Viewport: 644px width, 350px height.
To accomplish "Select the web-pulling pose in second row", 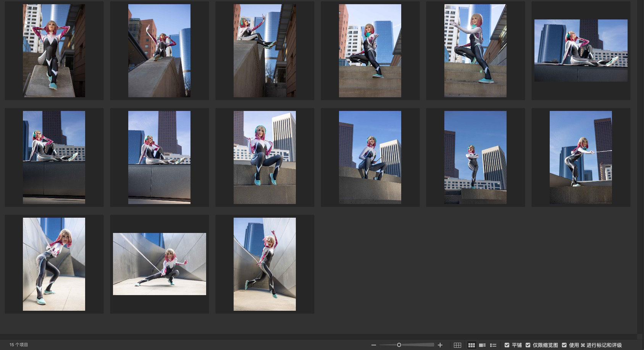I will click(581, 157).
